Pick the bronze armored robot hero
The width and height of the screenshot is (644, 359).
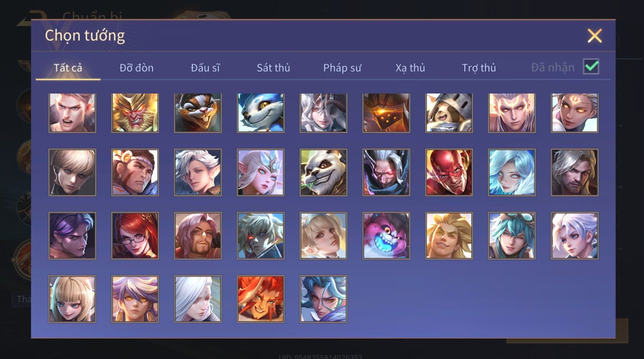386,113
